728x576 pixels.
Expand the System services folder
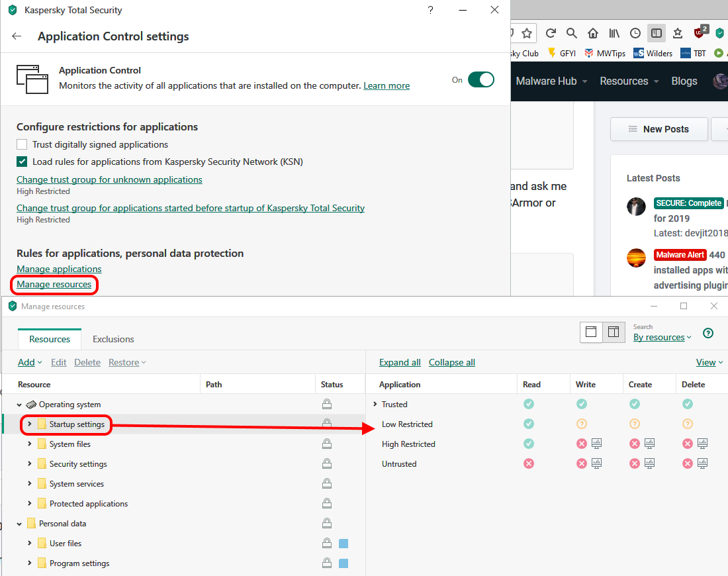tap(30, 483)
